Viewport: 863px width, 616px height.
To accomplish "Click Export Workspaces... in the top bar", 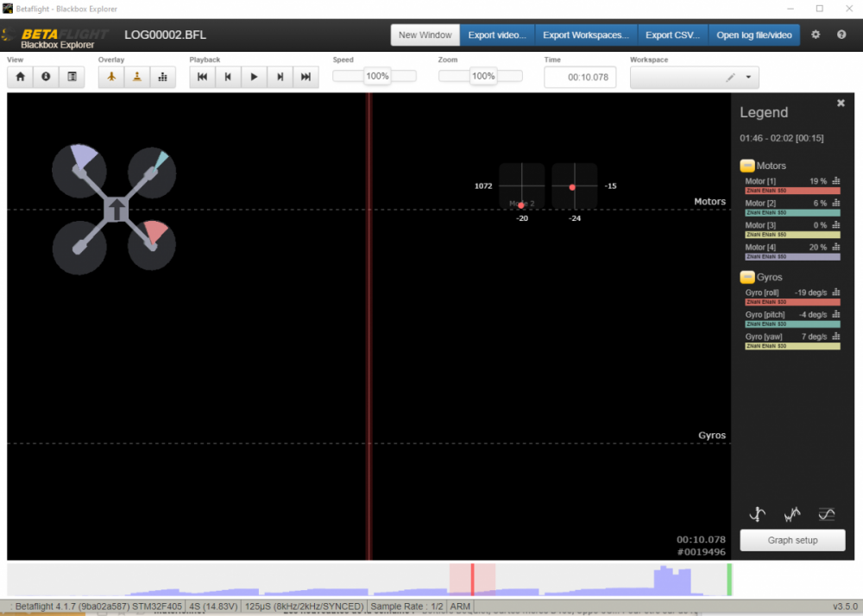I will pyautogui.click(x=586, y=35).
